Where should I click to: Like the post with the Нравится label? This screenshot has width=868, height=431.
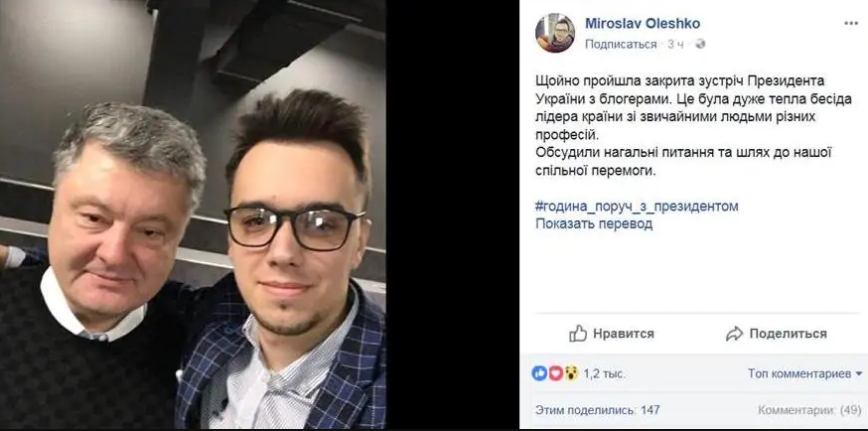click(x=624, y=334)
